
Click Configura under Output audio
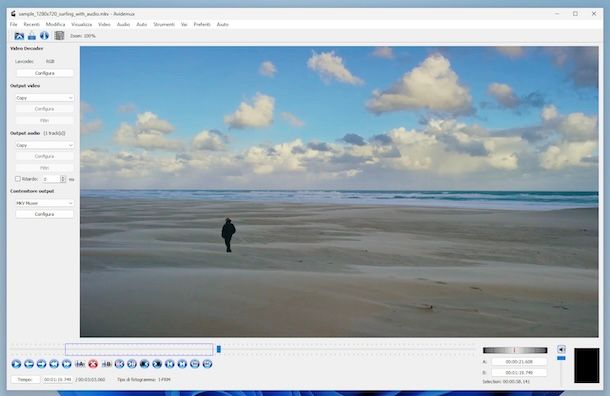coord(44,156)
